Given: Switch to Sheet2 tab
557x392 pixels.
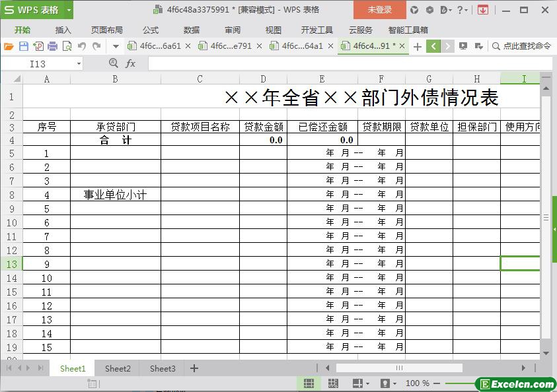Looking at the screenshot, I should tap(118, 369).
